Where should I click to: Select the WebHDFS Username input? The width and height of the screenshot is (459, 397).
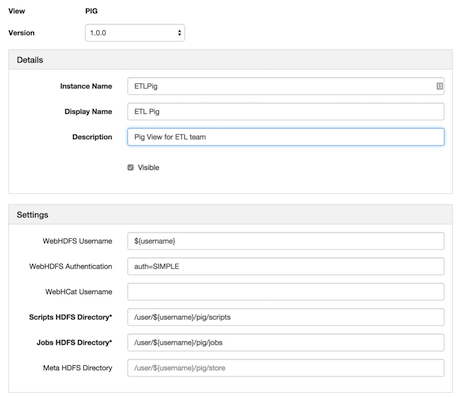tap(286, 241)
